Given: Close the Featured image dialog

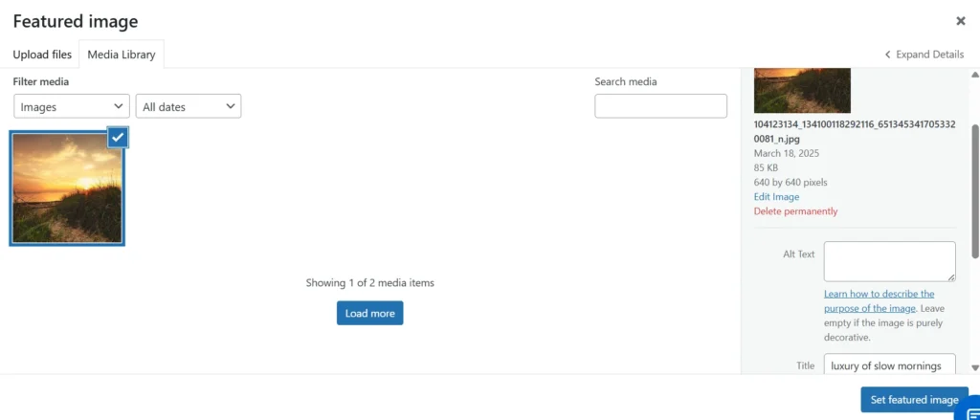Looking at the screenshot, I should (961, 21).
